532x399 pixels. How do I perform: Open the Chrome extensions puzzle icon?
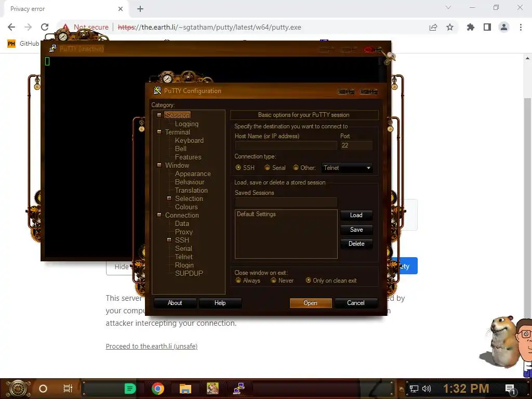click(471, 27)
